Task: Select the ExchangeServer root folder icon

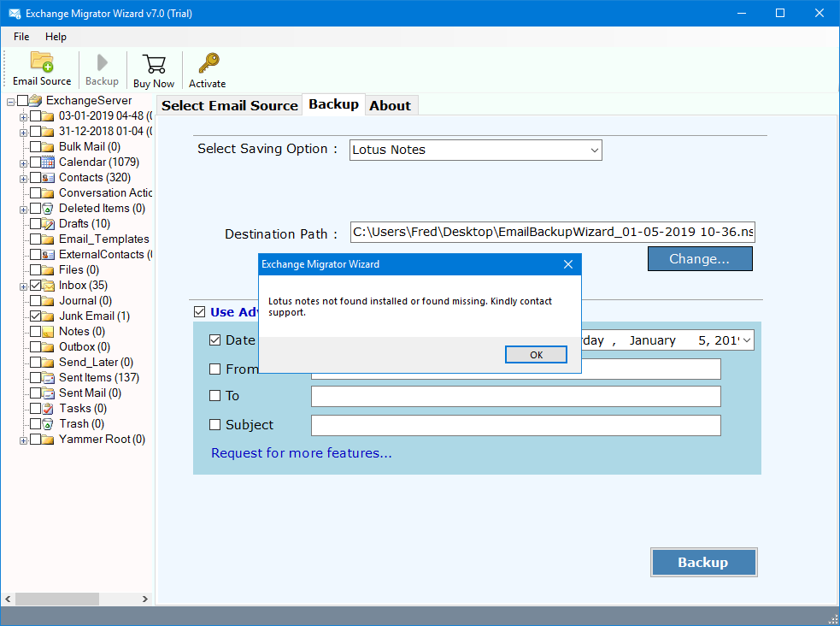Action: point(36,100)
